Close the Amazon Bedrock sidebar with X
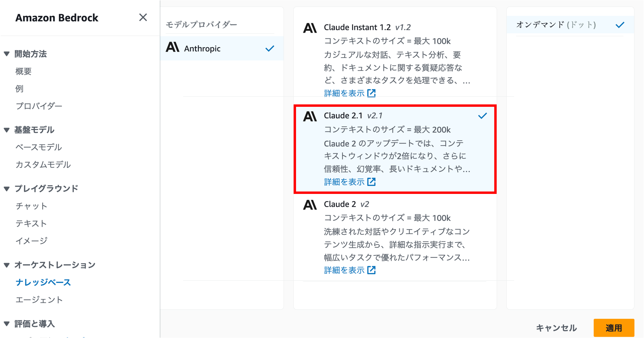 143,17
